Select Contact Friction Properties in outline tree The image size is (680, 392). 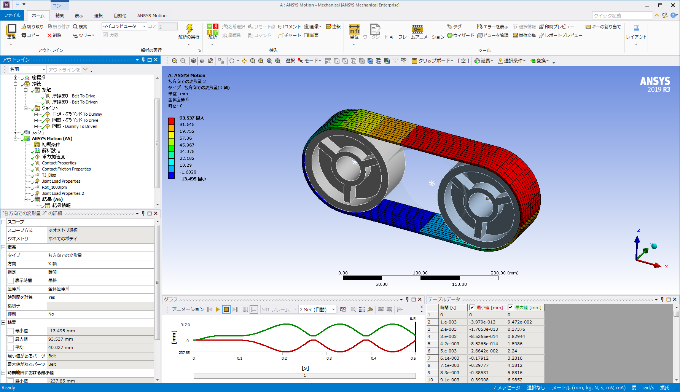click(66, 169)
